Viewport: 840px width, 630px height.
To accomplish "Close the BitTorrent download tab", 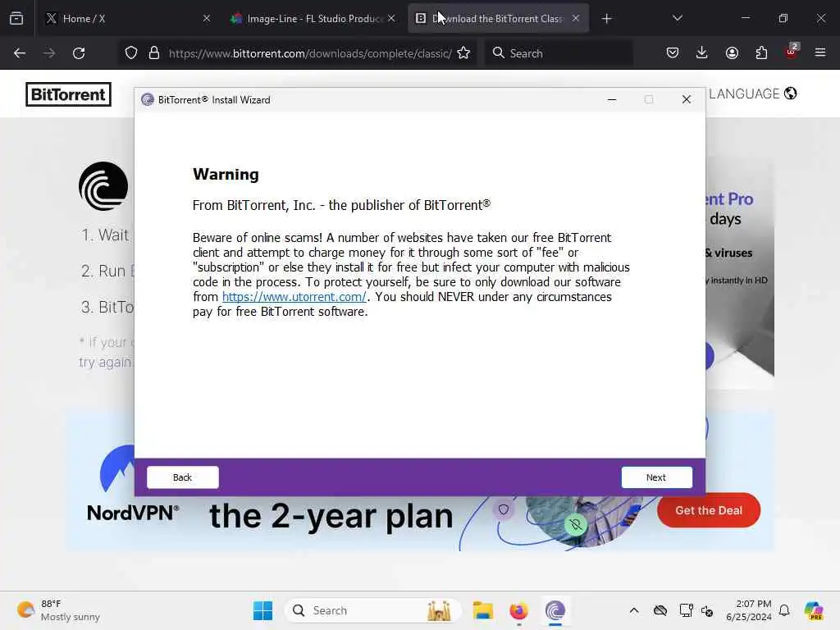I will pos(575,19).
